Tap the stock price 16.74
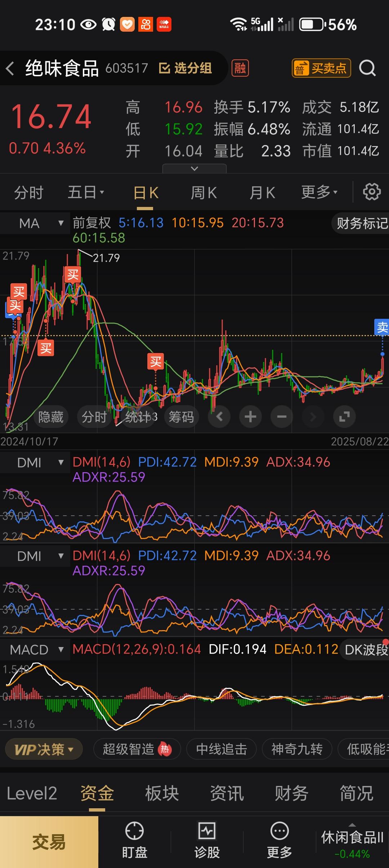389x868 pixels. tap(51, 117)
